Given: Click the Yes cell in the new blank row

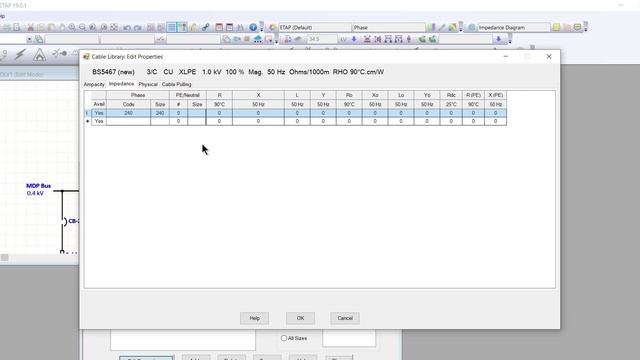Looking at the screenshot, I should coord(99,121).
